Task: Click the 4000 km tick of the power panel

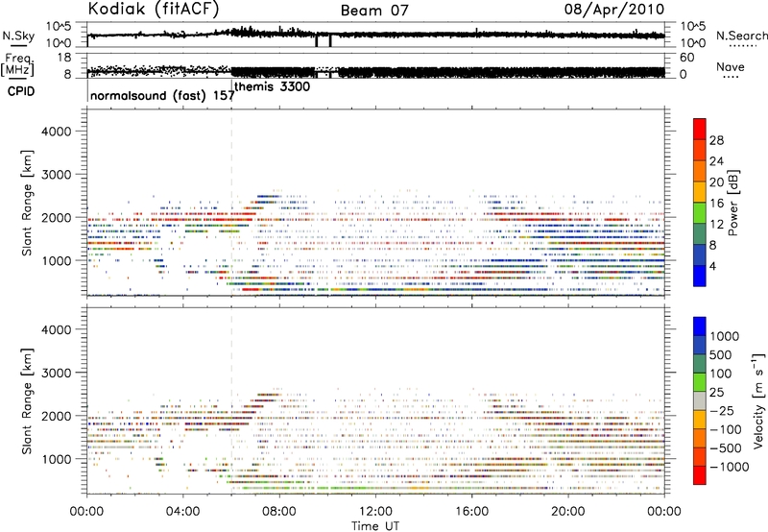Action: [x=56, y=132]
